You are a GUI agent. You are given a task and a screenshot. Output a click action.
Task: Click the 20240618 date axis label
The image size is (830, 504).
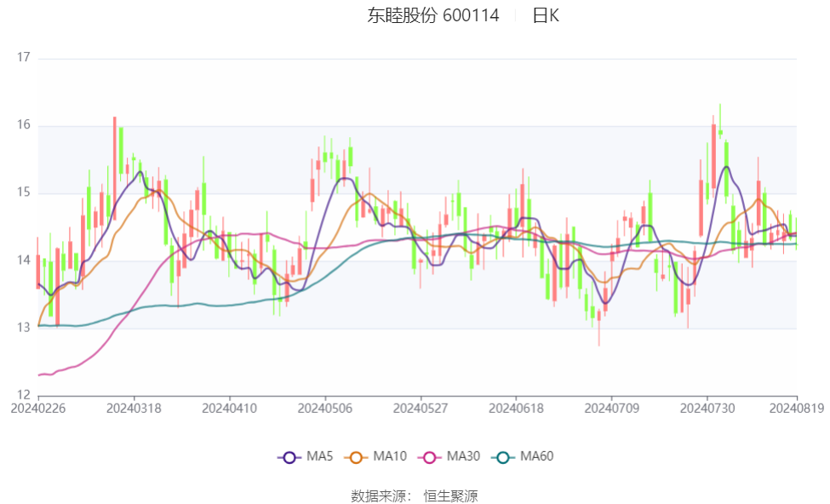(516, 409)
